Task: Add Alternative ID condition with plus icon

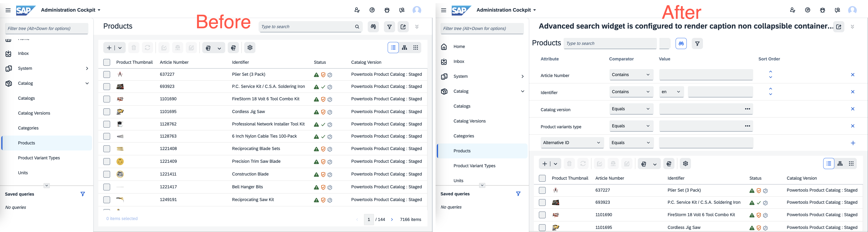Action: click(853, 143)
